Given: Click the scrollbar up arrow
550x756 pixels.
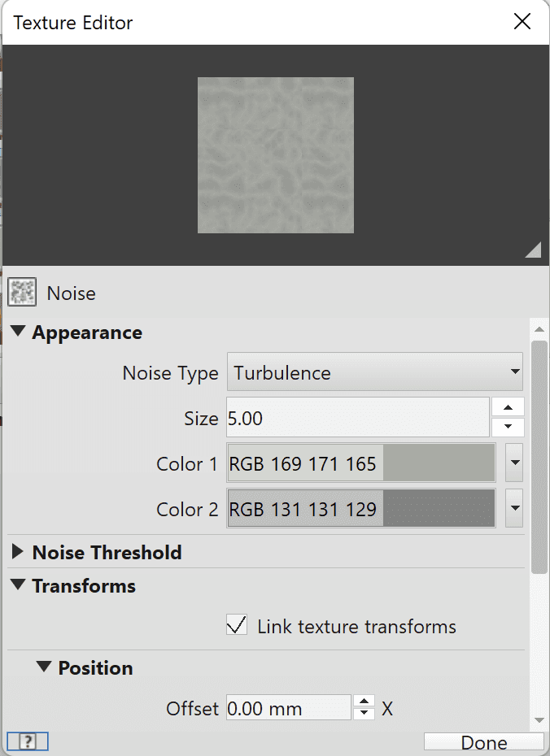Looking at the screenshot, I should pyautogui.click(x=539, y=330).
